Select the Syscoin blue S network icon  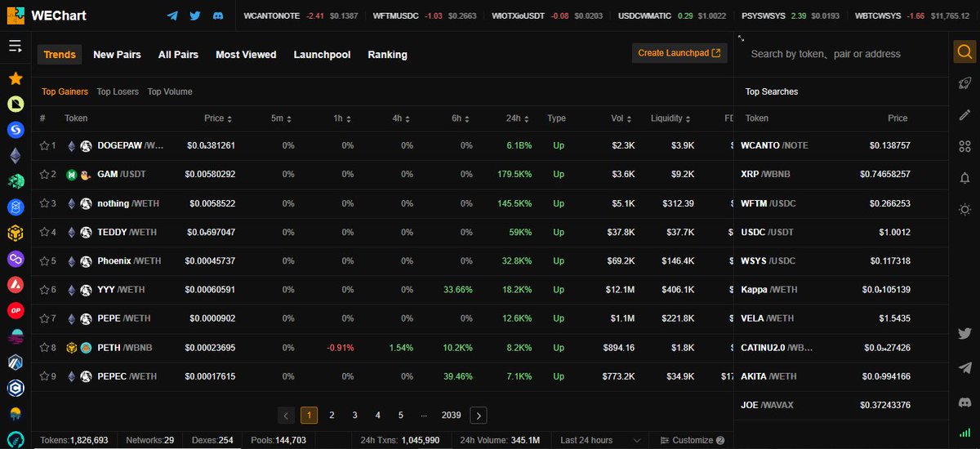15,130
